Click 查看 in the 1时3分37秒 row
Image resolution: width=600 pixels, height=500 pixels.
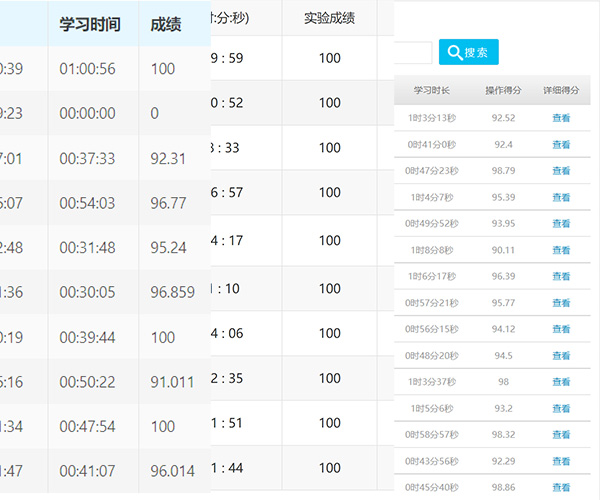pyautogui.click(x=561, y=382)
